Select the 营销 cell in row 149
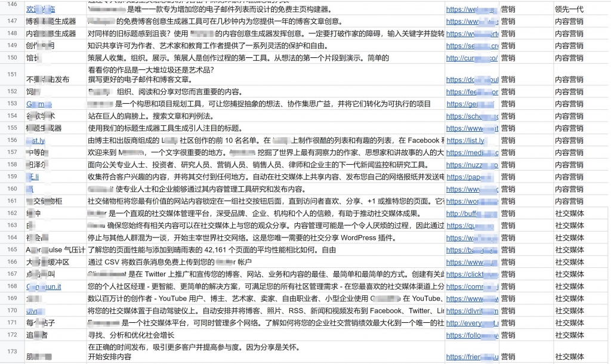611x364 pixels. [526, 45]
